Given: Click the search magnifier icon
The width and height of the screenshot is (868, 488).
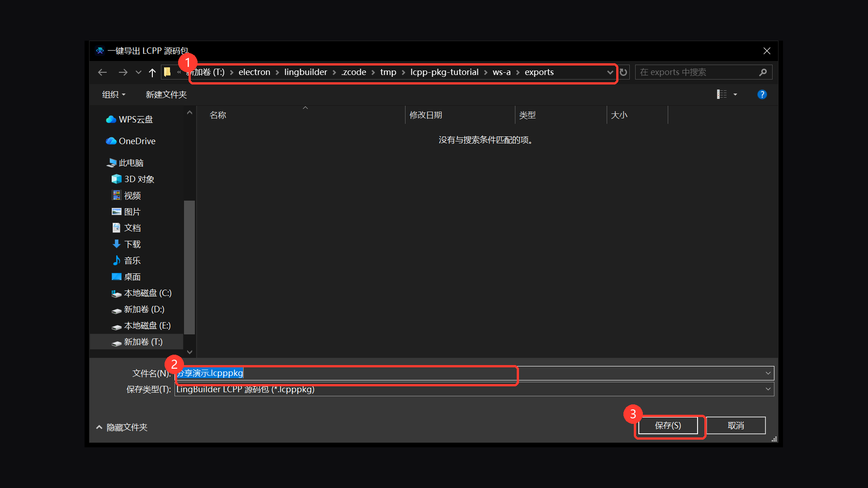Looking at the screenshot, I should click(763, 72).
